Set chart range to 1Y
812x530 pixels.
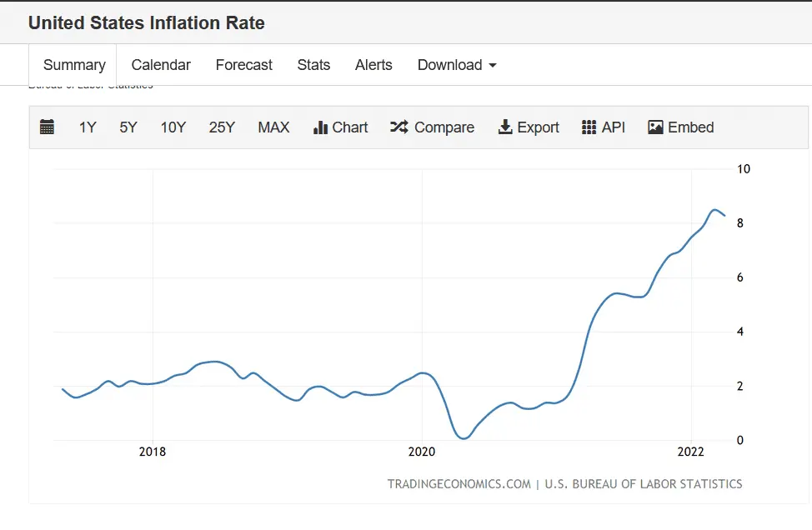88,127
